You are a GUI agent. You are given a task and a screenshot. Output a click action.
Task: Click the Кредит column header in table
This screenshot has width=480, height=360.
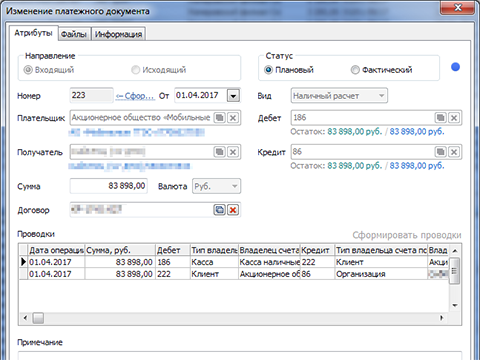[x=317, y=250]
